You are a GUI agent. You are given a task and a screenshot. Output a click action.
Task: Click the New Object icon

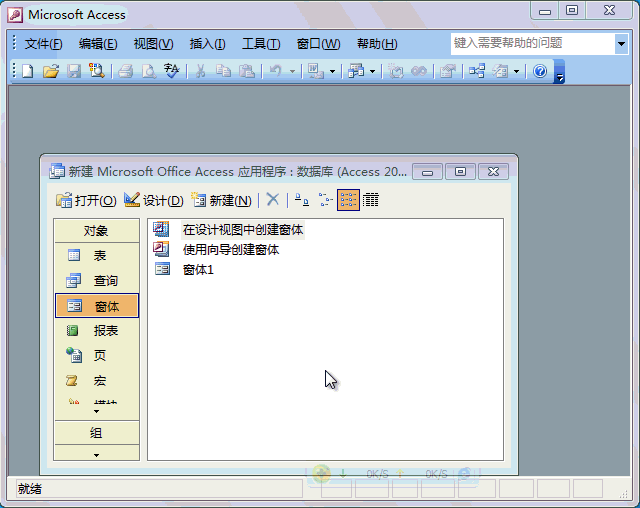coord(500,71)
